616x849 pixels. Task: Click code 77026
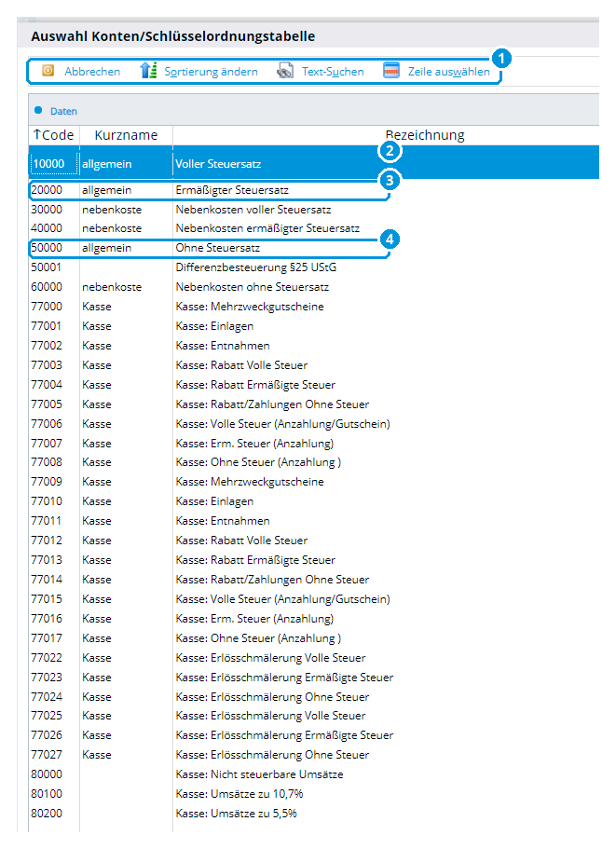47,734
